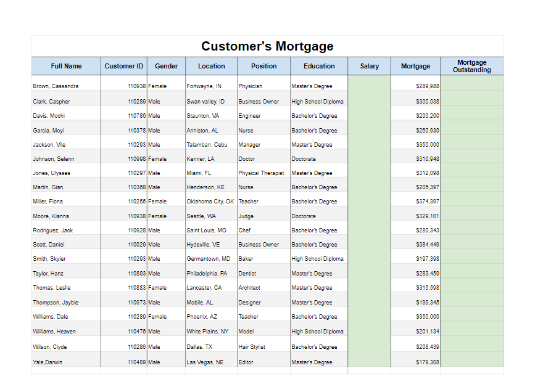Image resolution: width=535 pixels, height=392 pixels.
Task: Click the Mortgage Outstanding header cell
Action: point(471,66)
